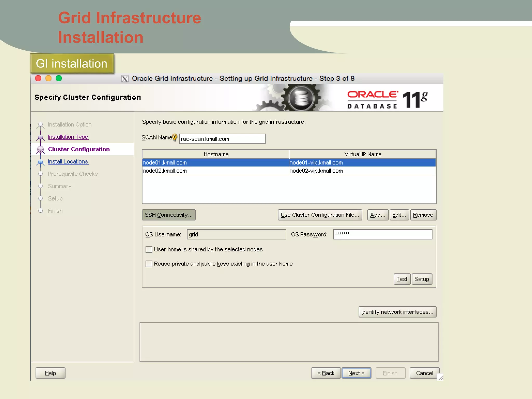
Task: Click the SCAN Name help question icon
Action: coord(175,137)
